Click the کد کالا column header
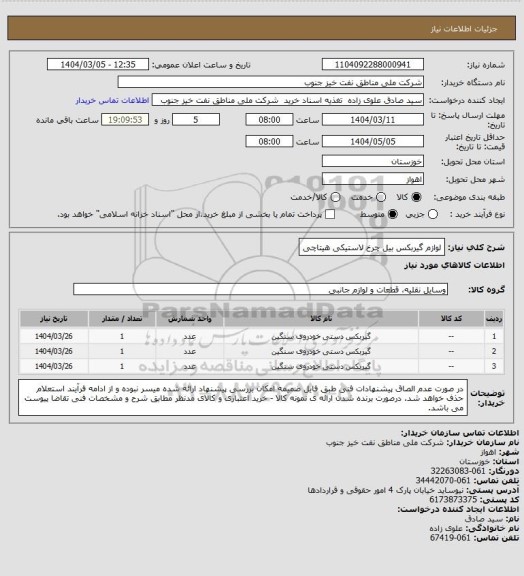Viewport: 524px width, 576px height. [451, 318]
